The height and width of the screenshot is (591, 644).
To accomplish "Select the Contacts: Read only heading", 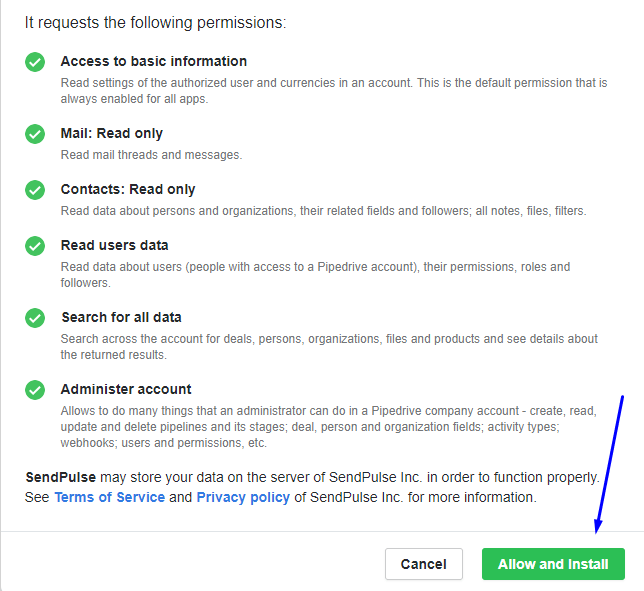I will pos(128,189).
